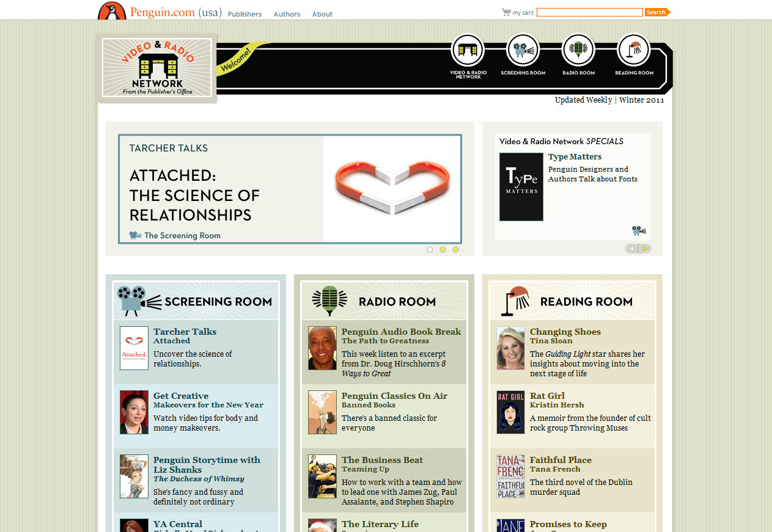Open the Type Matters link
Image resolution: width=772 pixels, height=532 pixels.
point(575,157)
